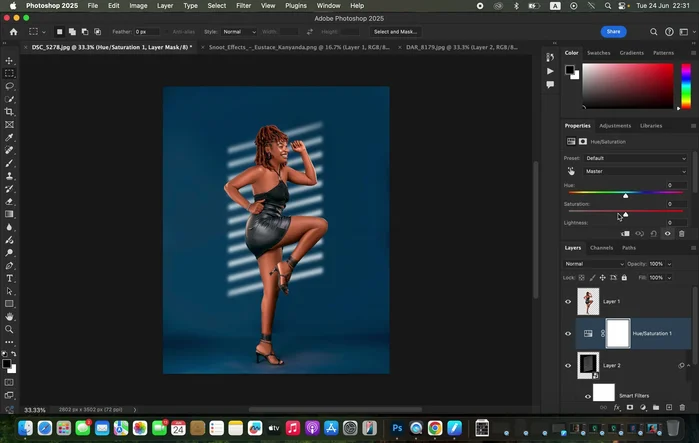This screenshot has width=699, height=443.
Task: Open the Filter menu
Action: coord(244,6)
